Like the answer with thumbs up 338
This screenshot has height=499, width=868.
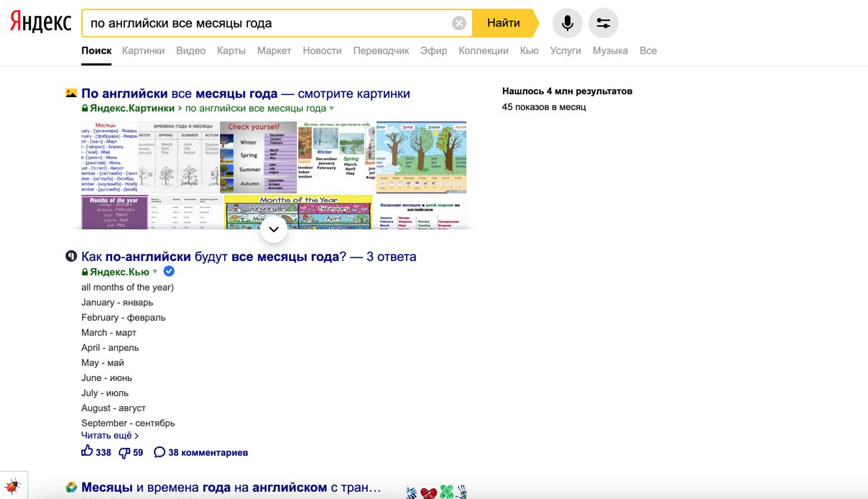click(96, 452)
